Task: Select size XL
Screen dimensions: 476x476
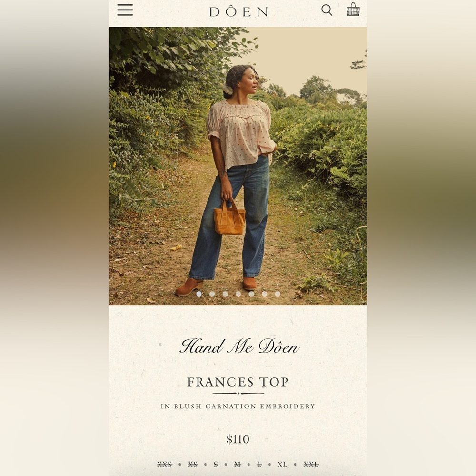Action: [x=282, y=465]
